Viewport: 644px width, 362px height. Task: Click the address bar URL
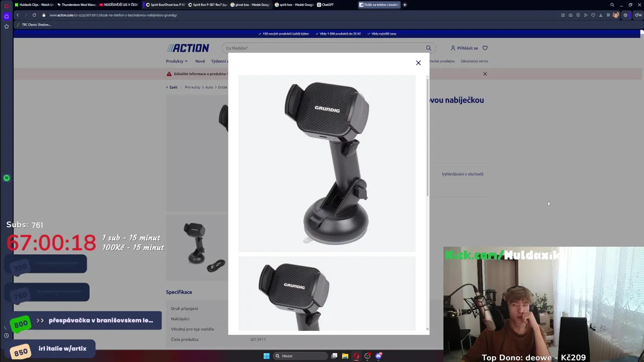[113, 15]
